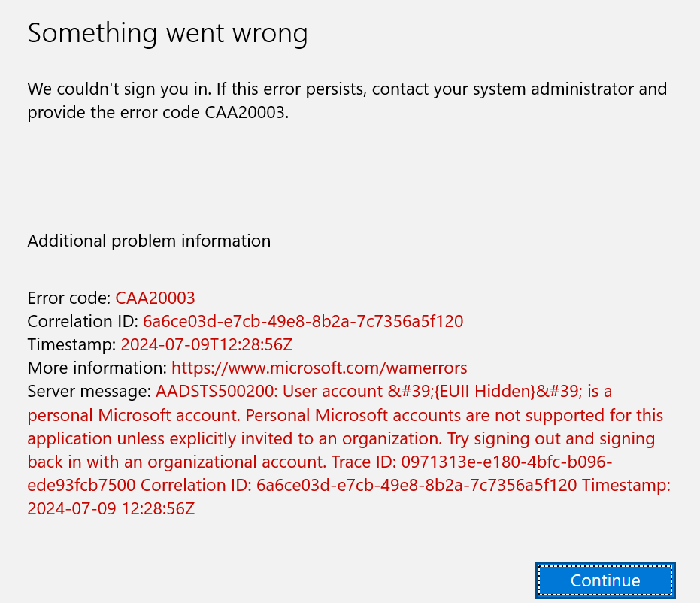Viewport: 700px width, 603px height.
Task: Click the 'Server message:' label
Action: tap(89, 391)
